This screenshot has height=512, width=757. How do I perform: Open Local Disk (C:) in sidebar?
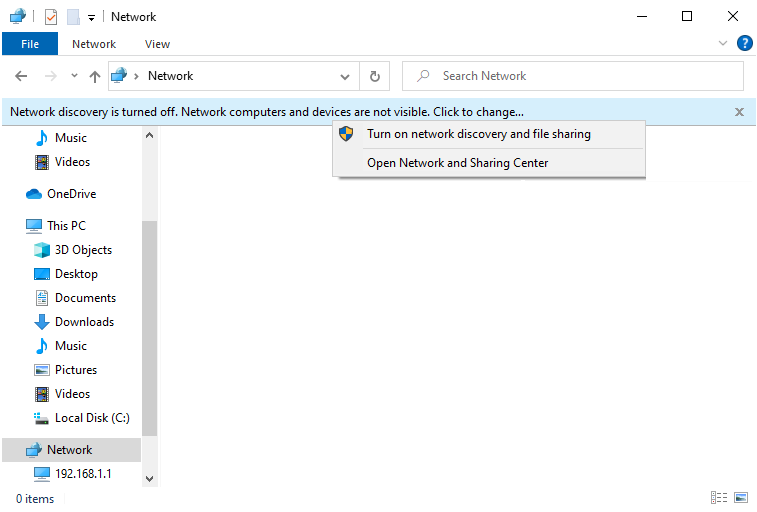[x=92, y=418]
